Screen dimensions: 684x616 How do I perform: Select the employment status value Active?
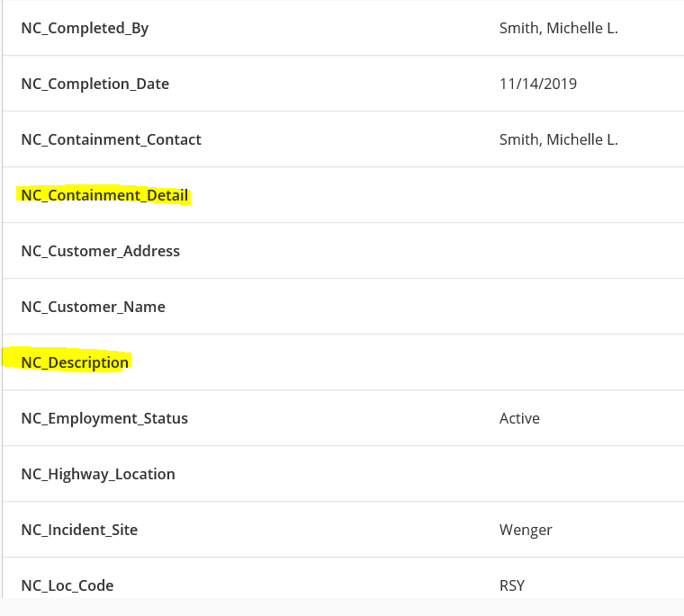coord(519,418)
